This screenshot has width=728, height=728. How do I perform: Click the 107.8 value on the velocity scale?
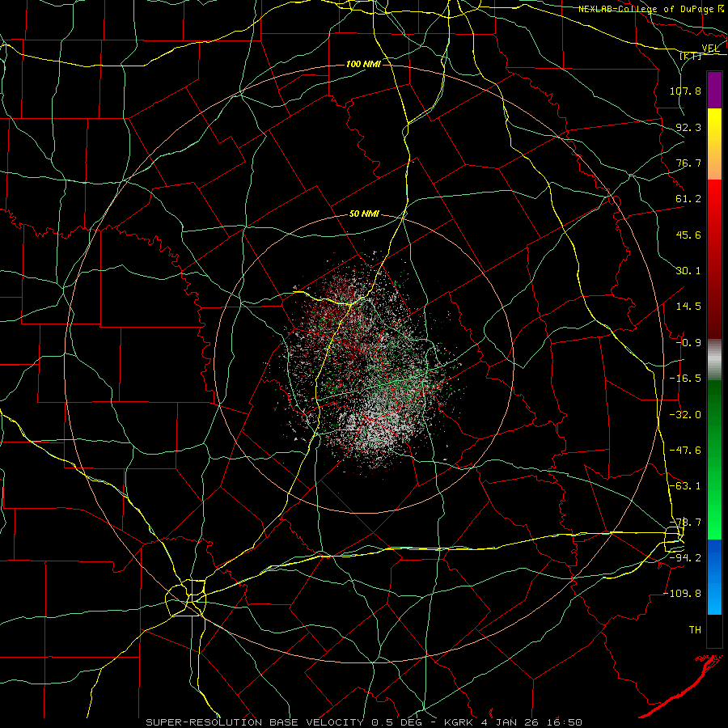[685, 91]
